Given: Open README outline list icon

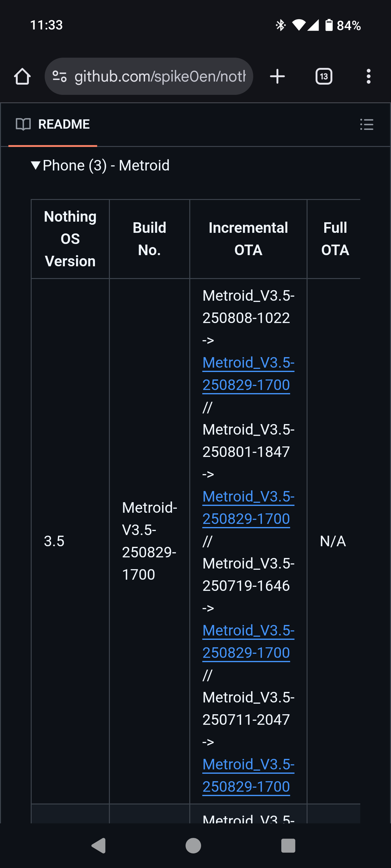Looking at the screenshot, I should (367, 124).
